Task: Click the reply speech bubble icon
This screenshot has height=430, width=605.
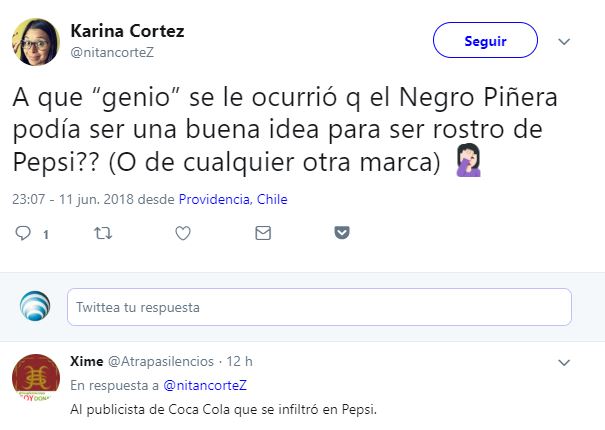Action: tap(24, 233)
